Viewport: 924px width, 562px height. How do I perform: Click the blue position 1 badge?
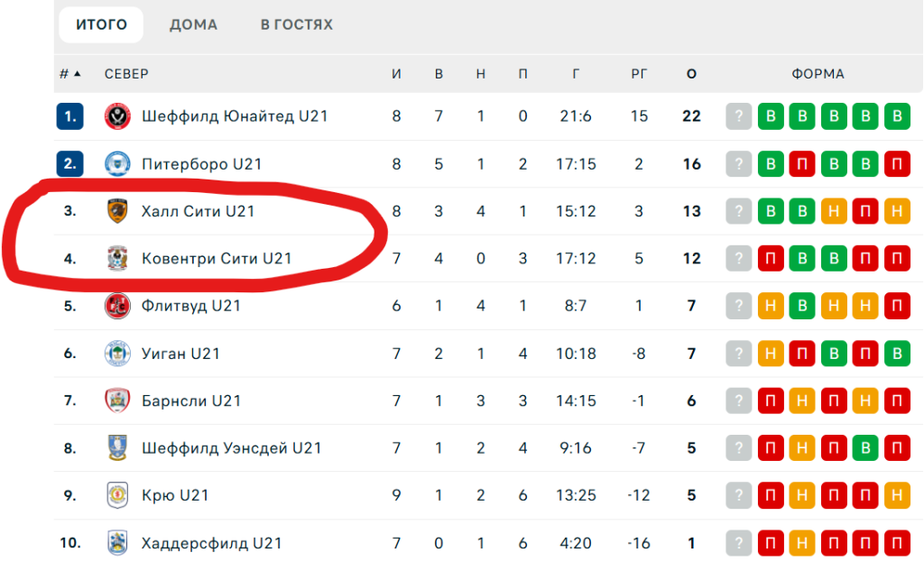69,116
